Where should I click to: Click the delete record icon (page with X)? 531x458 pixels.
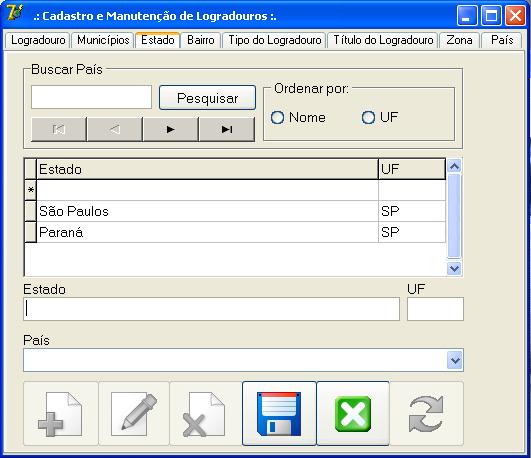[205, 413]
